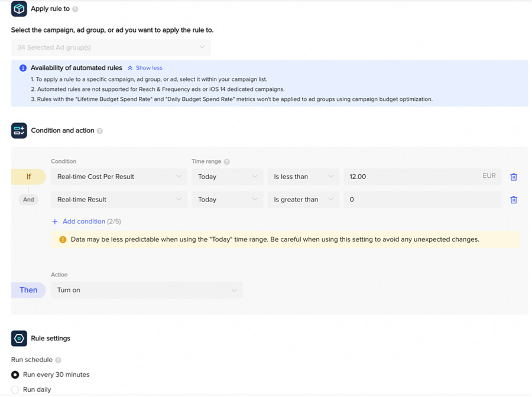Click the 12.00 EUR value field
Viewport: 532px width, 397px height.
click(x=414, y=177)
